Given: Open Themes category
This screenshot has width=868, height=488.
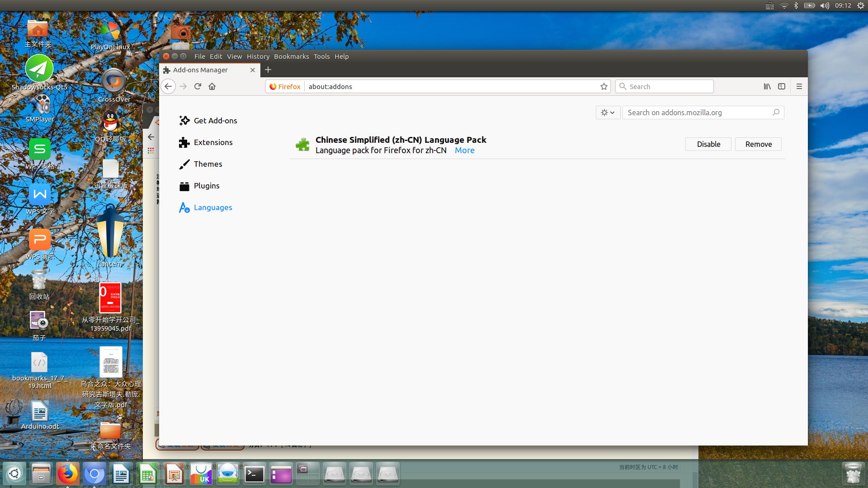Looking at the screenshot, I should pos(200,164).
